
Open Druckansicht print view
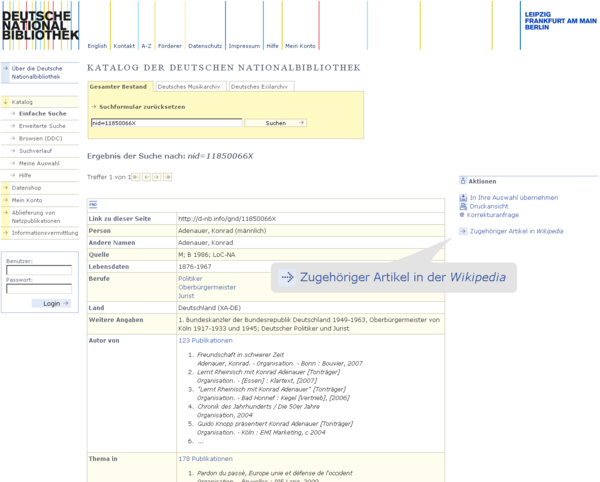[x=492, y=206]
